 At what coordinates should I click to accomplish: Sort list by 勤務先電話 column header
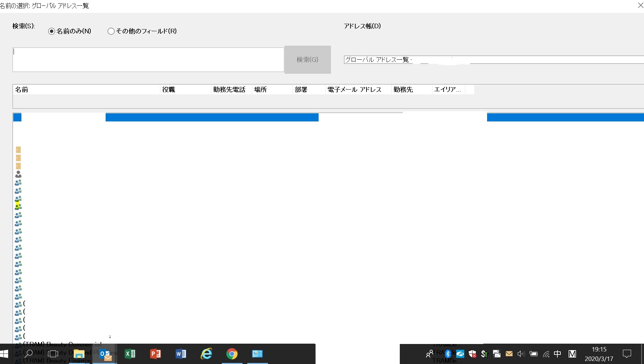pyautogui.click(x=231, y=90)
